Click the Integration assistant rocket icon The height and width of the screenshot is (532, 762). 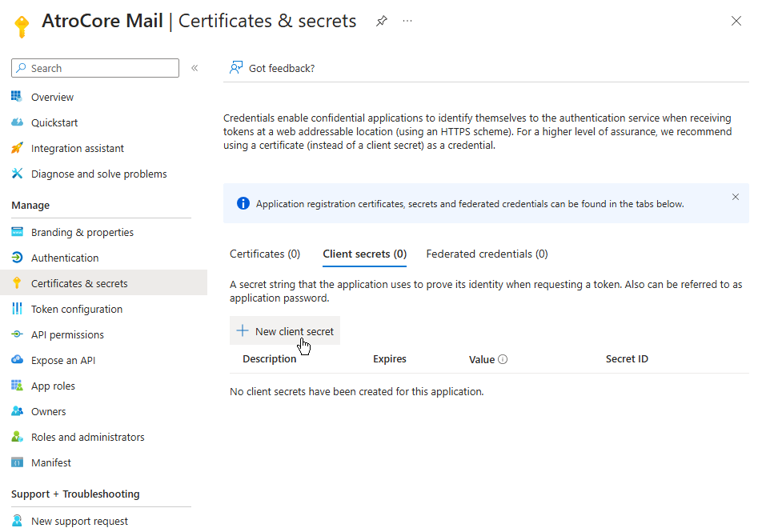(17, 148)
